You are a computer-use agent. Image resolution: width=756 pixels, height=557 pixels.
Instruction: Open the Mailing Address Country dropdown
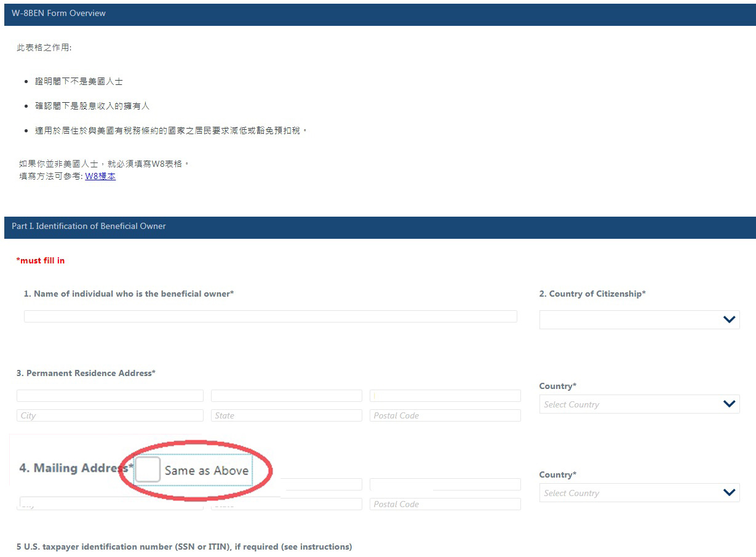[x=639, y=493]
